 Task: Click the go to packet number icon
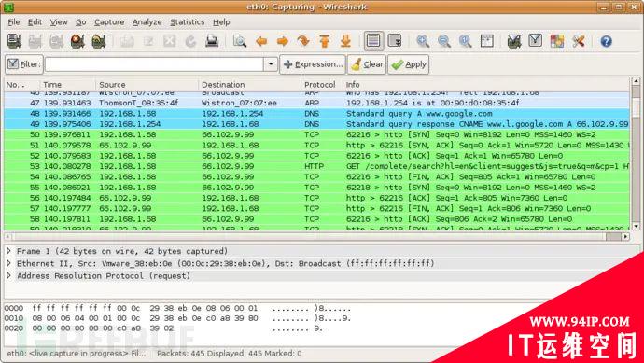pyautogui.click(x=303, y=41)
